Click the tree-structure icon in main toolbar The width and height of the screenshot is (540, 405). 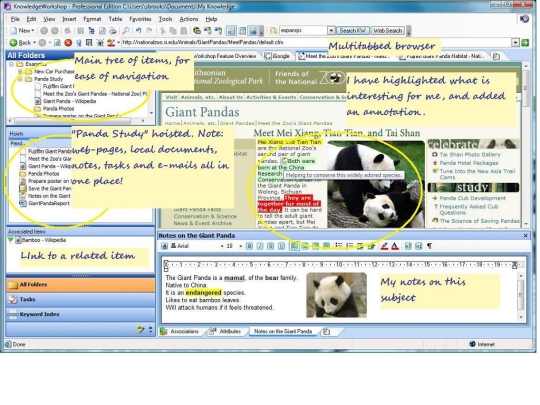click(91, 31)
